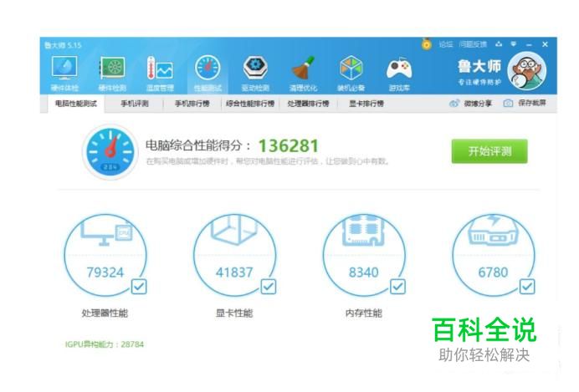Screen dimensions: 579x392
Task: Click the disk drive icon above 6780
Action: click(493, 231)
